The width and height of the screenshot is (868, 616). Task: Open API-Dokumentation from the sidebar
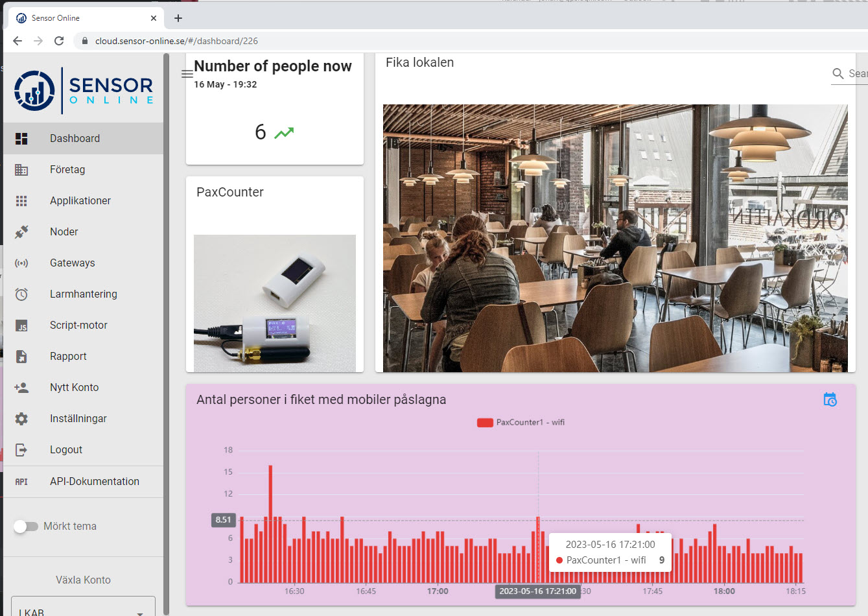point(95,481)
